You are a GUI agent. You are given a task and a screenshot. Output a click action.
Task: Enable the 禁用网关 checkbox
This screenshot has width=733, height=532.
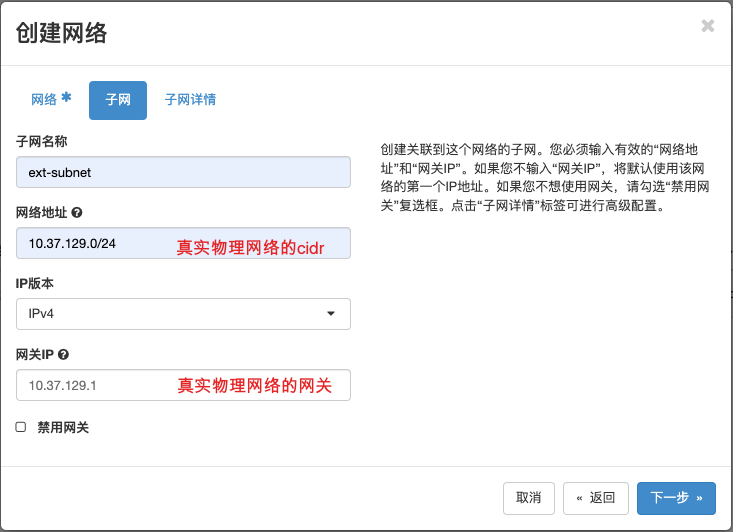point(21,427)
